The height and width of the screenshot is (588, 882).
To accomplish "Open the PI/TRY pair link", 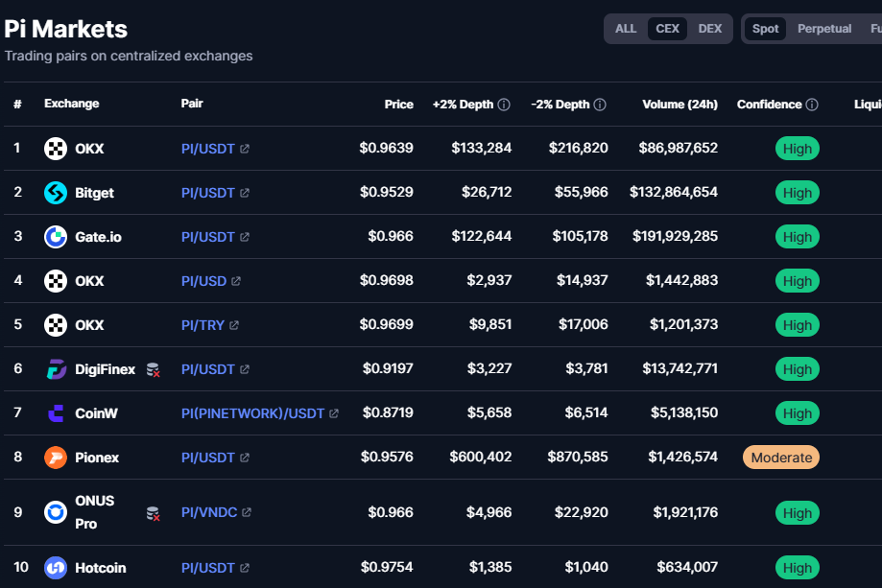I will click(203, 325).
